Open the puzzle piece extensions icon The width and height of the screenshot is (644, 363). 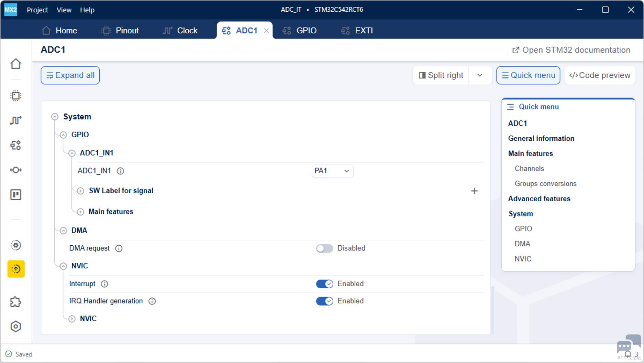pyautogui.click(x=16, y=302)
